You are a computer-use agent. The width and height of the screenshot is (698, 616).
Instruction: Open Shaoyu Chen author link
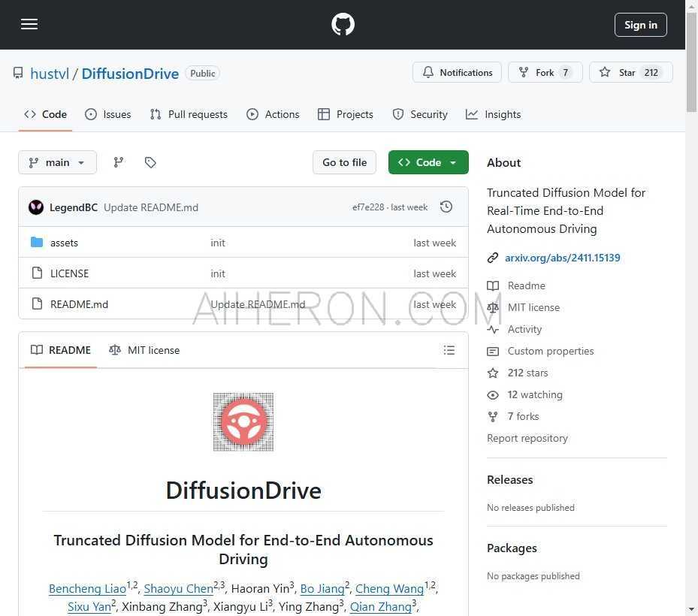pyautogui.click(x=179, y=589)
